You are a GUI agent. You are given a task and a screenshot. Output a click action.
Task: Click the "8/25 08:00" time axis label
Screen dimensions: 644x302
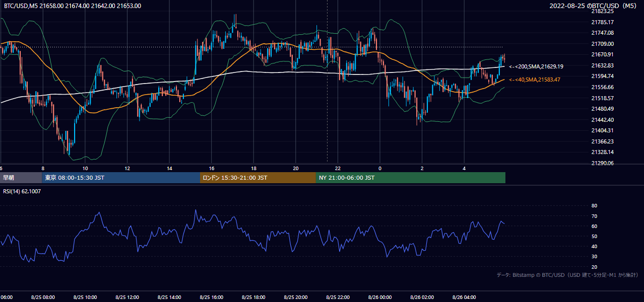pos(43,297)
